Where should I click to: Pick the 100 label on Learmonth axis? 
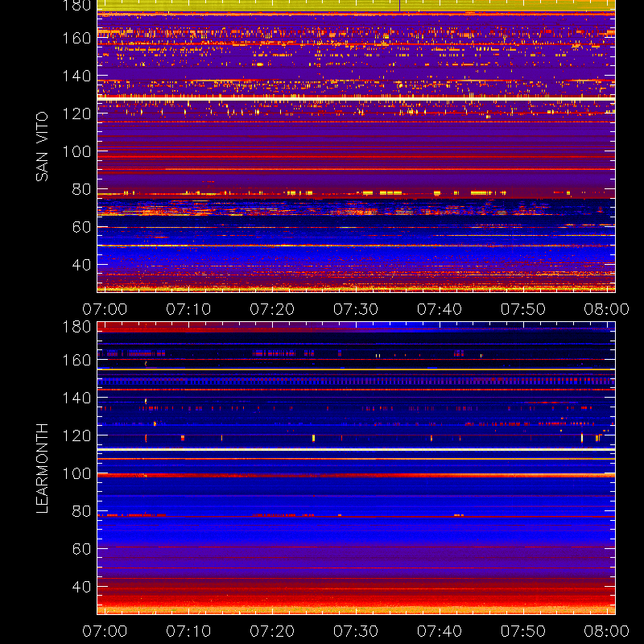click(x=76, y=473)
